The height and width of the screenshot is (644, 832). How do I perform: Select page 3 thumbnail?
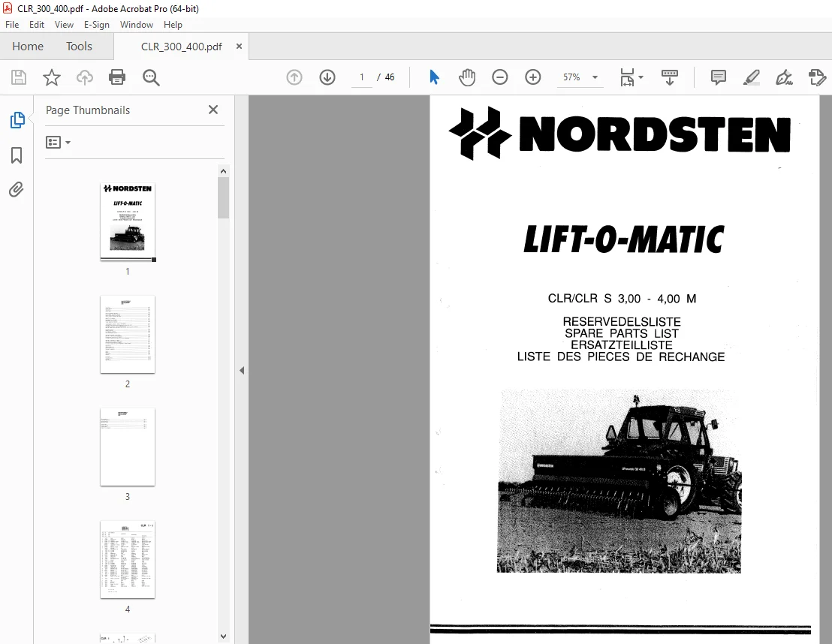128,447
